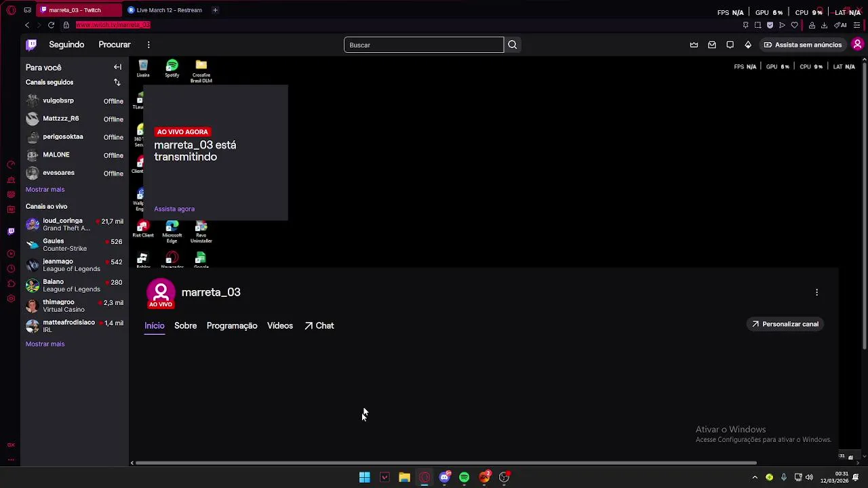868x488 pixels.
Task: Open the Get Bits diamond icon
Action: point(748,45)
